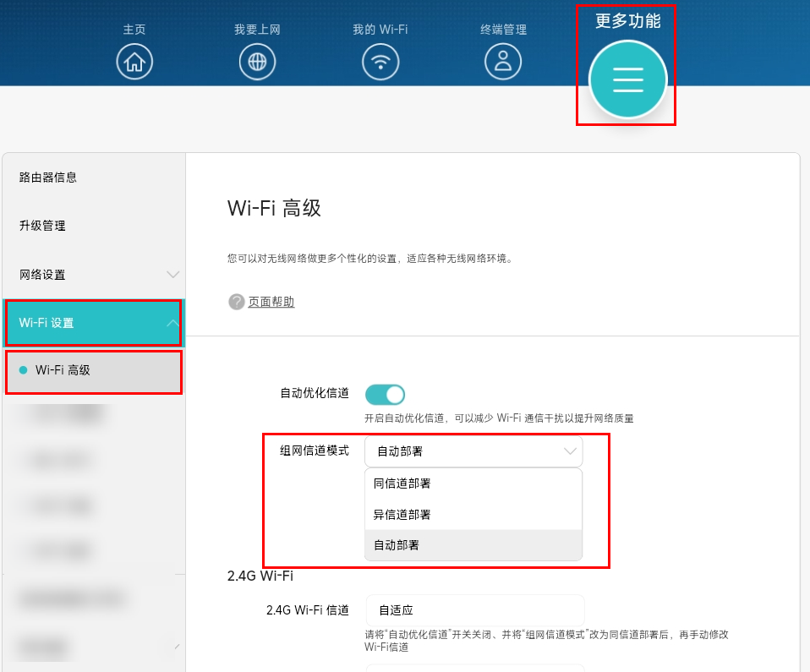Click the home icon under 主页
The image size is (810, 672).
click(134, 62)
